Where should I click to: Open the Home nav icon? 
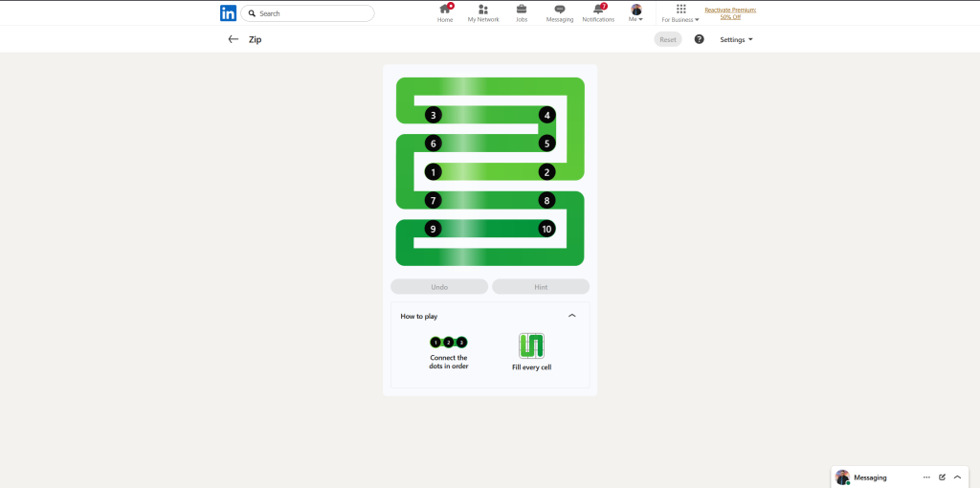pyautogui.click(x=445, y=12)
